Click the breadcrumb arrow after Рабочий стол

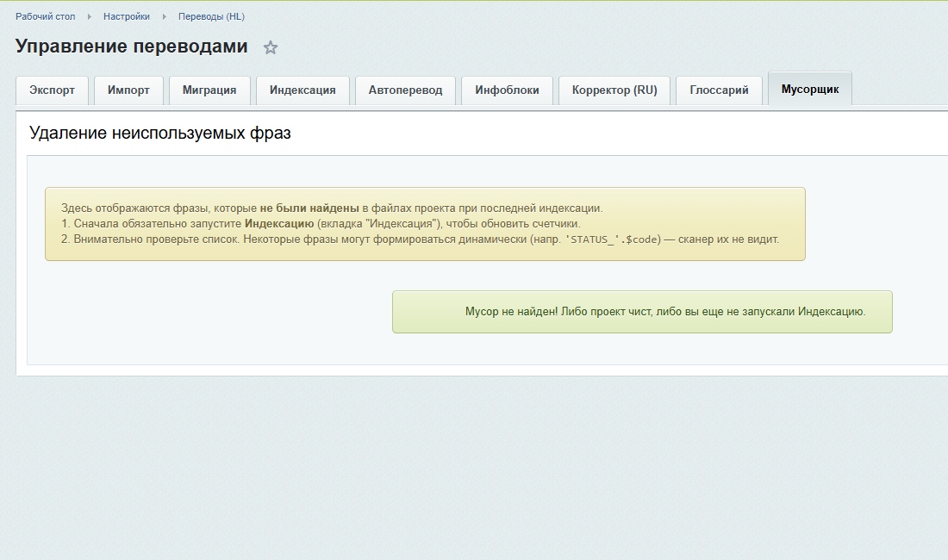89,16
